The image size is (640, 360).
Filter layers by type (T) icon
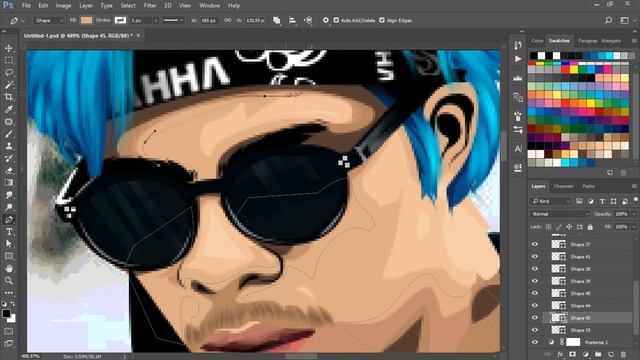click(x=602, y=201)
